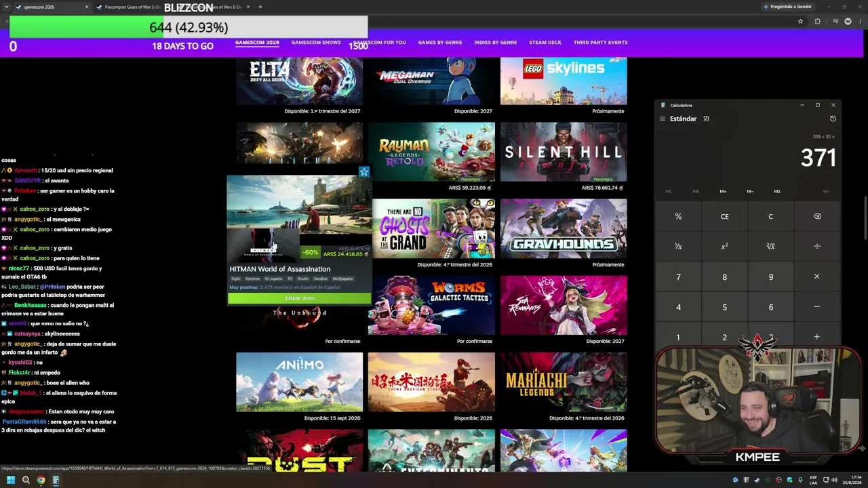The height and width of the screenshot is (488, 868).
Task: Open the Mariachi Legends game card
Action: 564,382
